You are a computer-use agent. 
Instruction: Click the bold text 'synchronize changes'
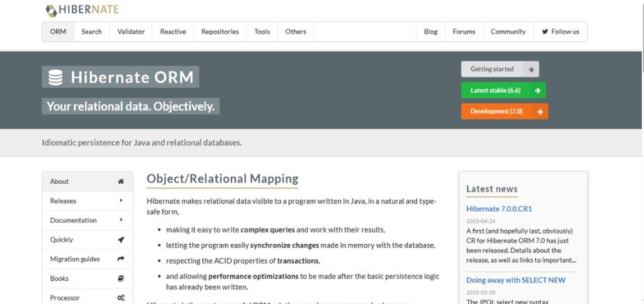pos(285,245)
